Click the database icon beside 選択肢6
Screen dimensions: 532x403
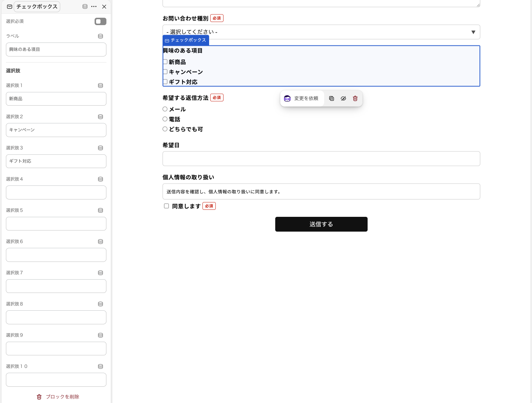click(x=100, y=242)
